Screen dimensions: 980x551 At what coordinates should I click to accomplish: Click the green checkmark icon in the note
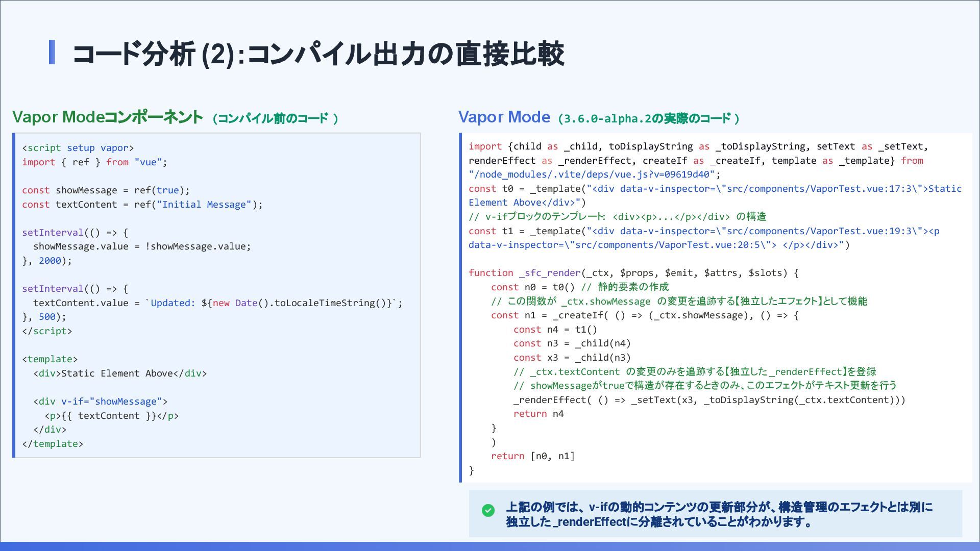pos(488,510)
